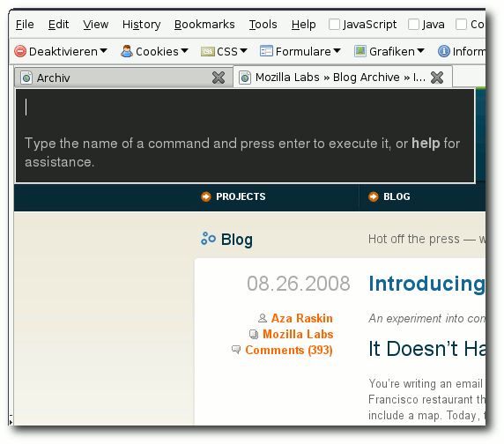
Task: Switch to the Archiv tab
Action: pyautogui.click(x=123, y=78)
